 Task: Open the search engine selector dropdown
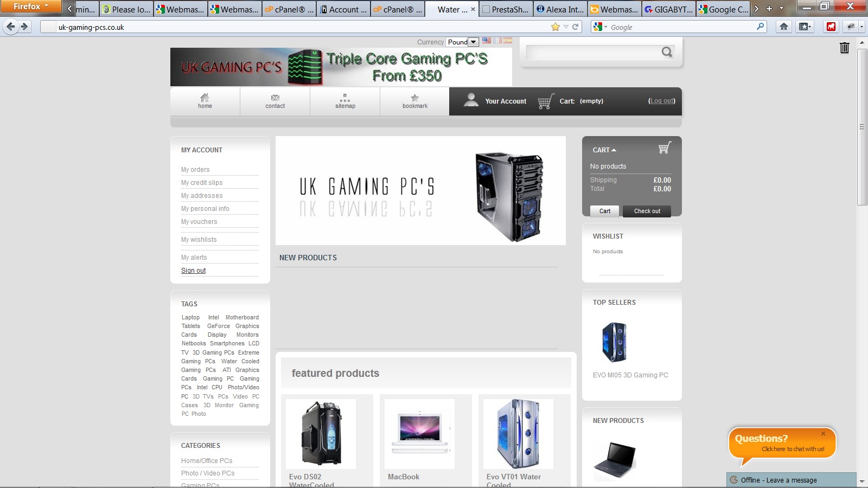click(600, 27)
